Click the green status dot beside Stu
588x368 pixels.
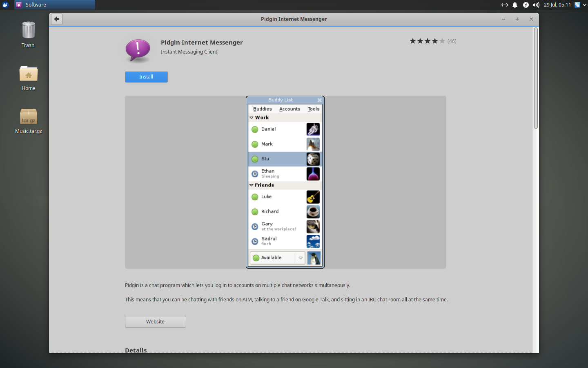tap(255, 159)
